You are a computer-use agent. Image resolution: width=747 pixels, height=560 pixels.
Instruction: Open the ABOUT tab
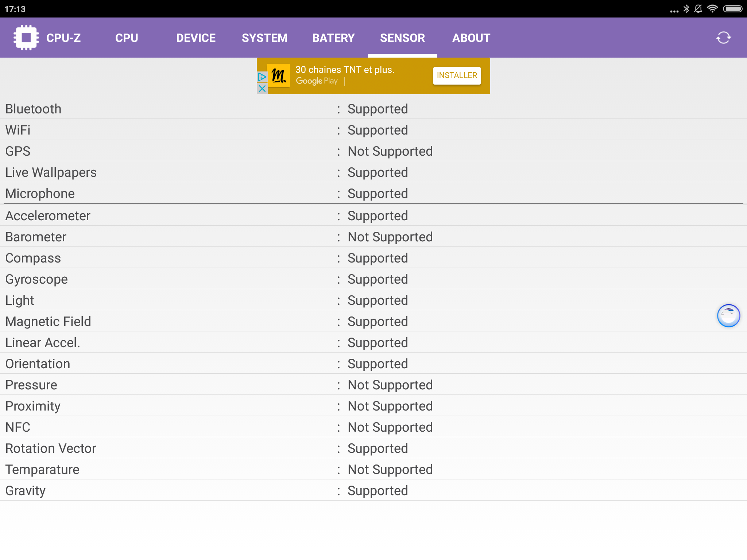click(x=471, y=38)
